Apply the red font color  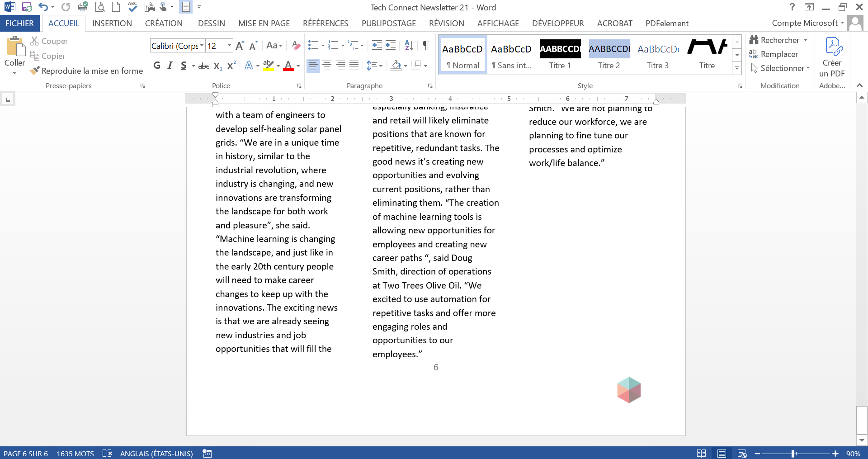click(288, 66)
